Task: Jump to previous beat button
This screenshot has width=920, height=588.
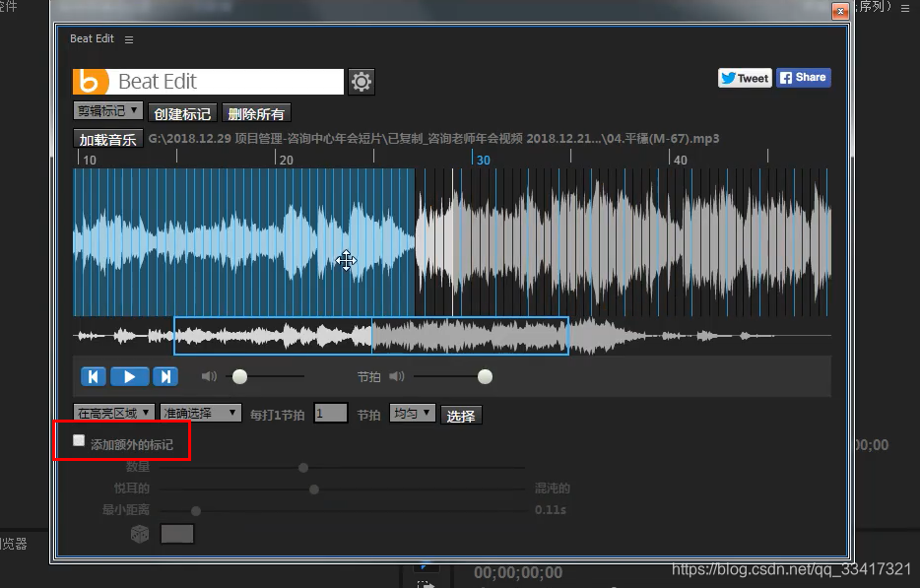Action: click(94, 377)
